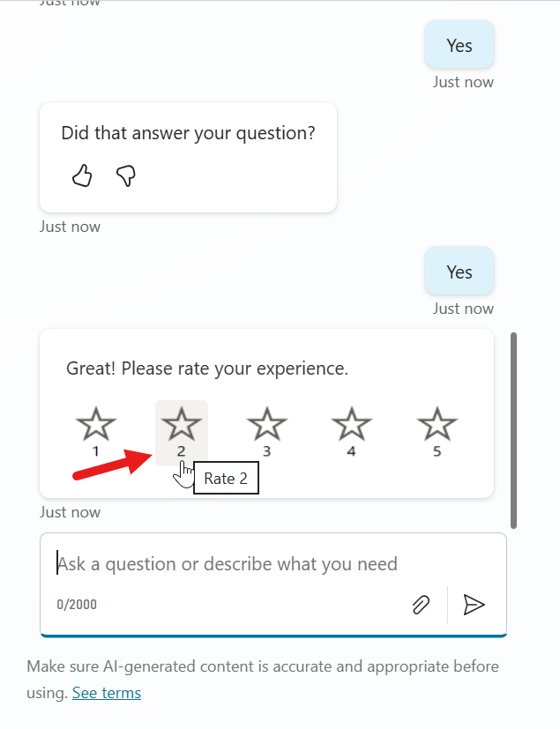
Task: Click the star above the number 4
Action: click(x=350, y=426)
